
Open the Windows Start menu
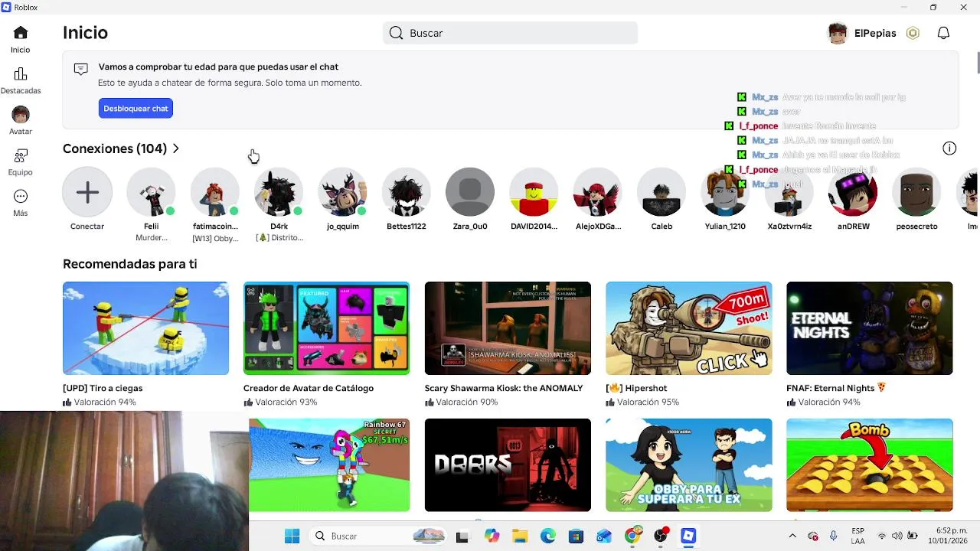[292, 536]
